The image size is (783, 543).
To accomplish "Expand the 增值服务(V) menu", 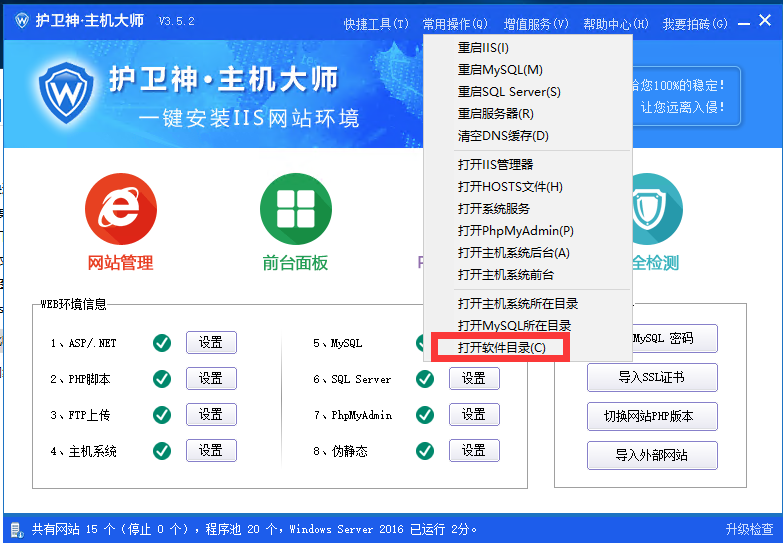I will pyautogui.click(x=535, y=23).
